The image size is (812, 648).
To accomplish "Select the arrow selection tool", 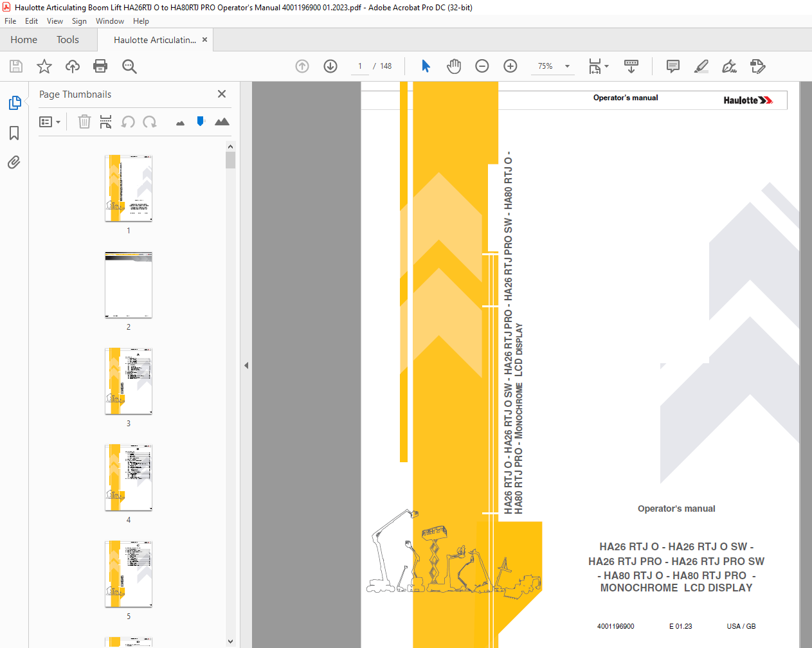I will pyautogui.click(x=426, y=66).
